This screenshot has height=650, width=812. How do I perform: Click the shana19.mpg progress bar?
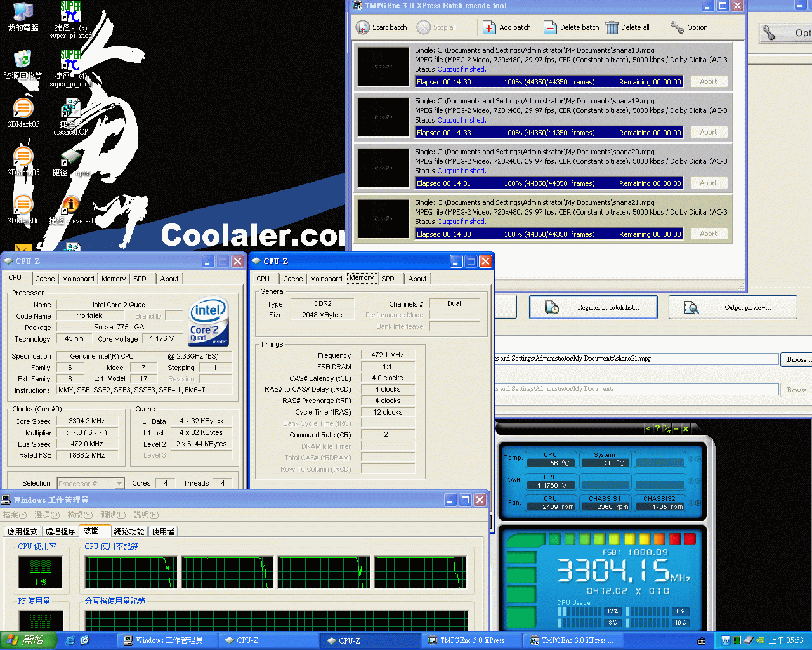[549, 133]
